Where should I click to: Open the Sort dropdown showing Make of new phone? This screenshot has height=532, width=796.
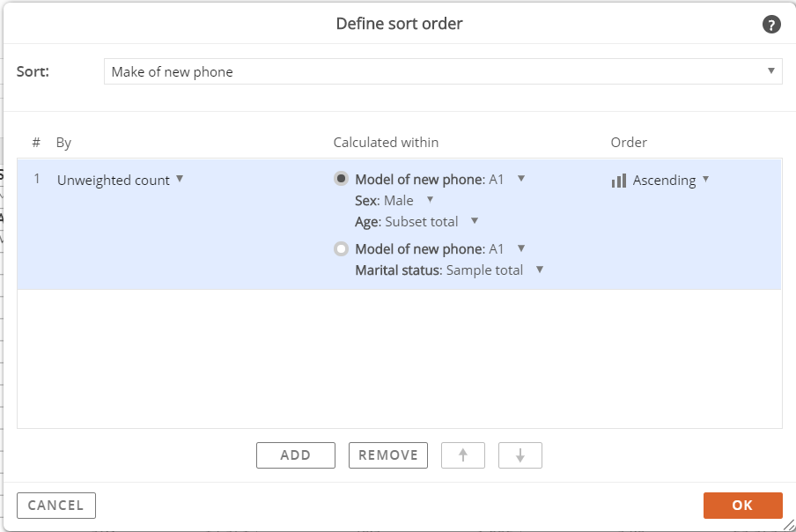[443, 71]
